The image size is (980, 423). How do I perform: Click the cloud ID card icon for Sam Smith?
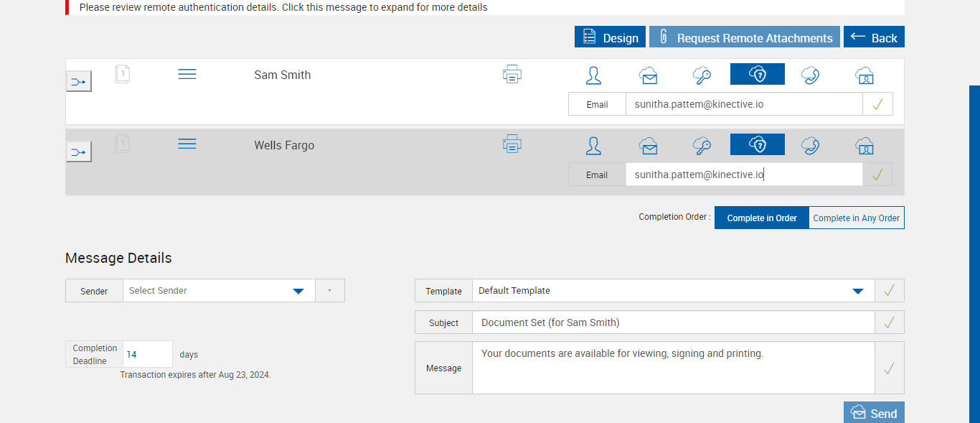pos(864,75)
